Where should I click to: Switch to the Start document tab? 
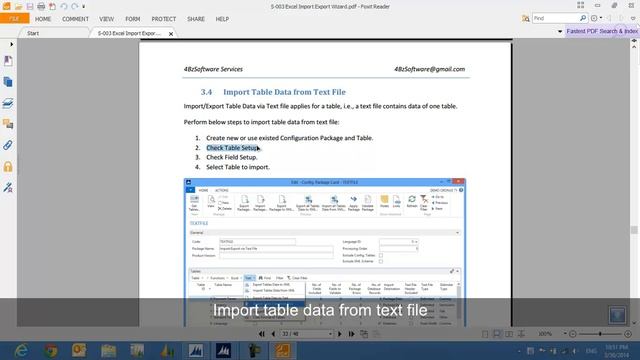tap(33, 33)
